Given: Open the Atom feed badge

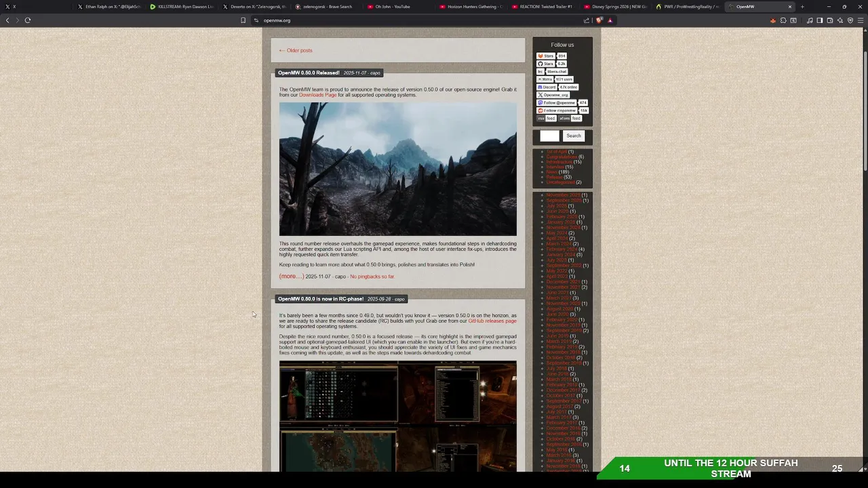Looking at the screenshot, I should pyautogui.click(x=570, y=118).
